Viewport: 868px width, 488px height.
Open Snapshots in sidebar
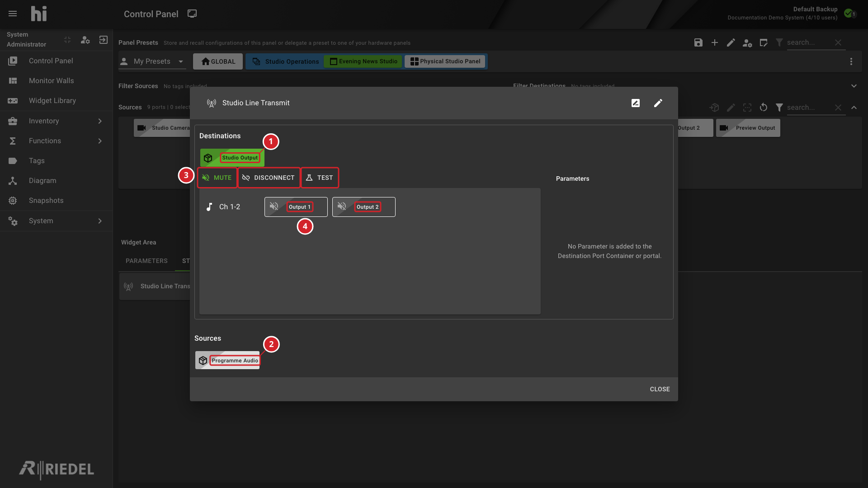tap(56, 201)
